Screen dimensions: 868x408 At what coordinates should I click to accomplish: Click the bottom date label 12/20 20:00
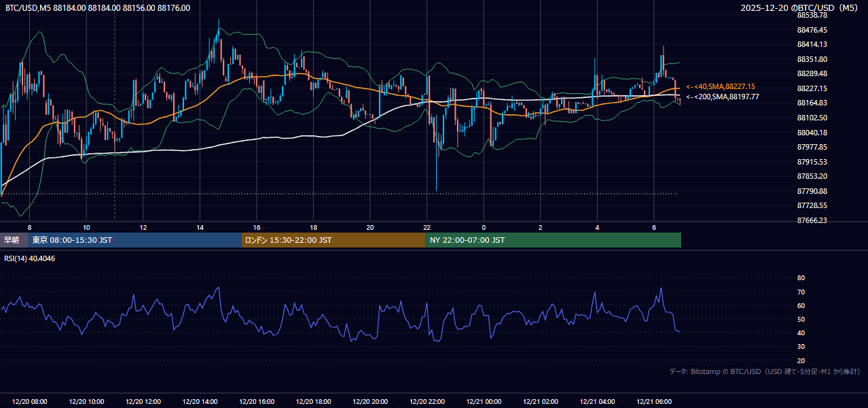point(370,402)
